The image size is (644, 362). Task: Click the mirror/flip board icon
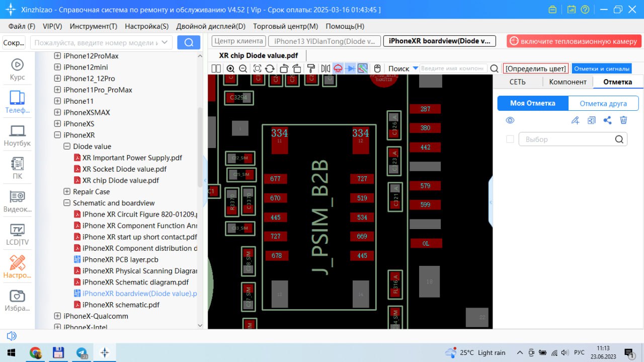[x=326, y=68]
